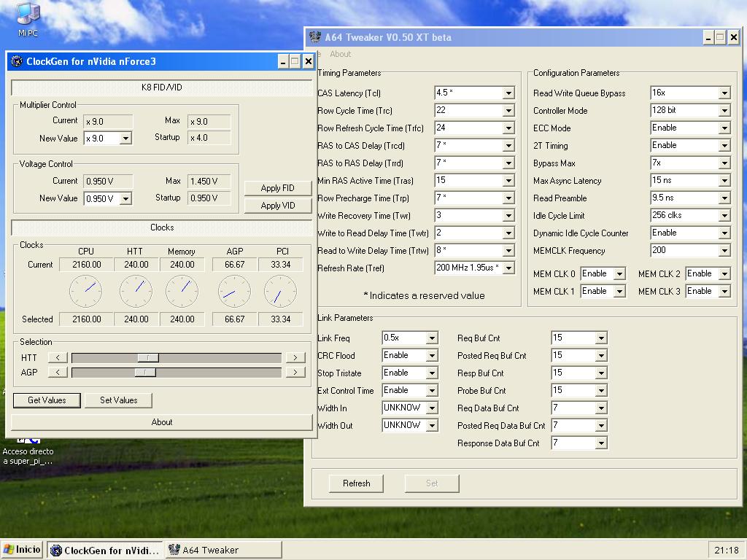The height and width of the screenshot is (560, 747).
Task: Click the HTT frequency slider thumb
Action: click(x=148, y=357)
